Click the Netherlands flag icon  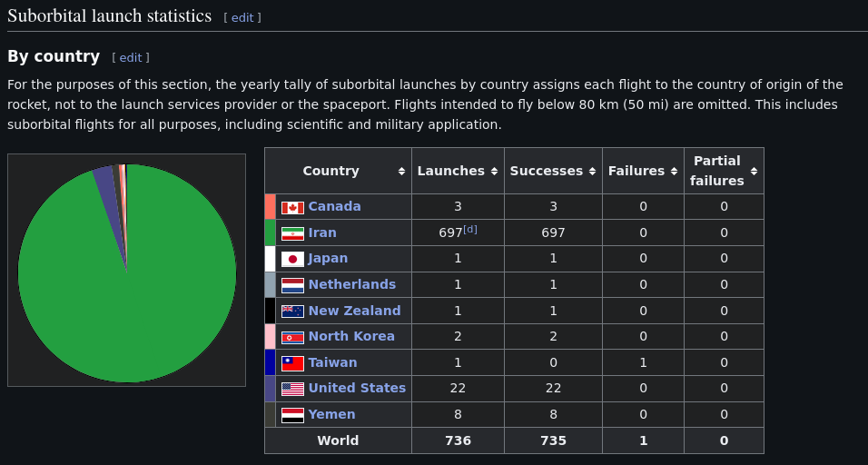click(x=292, y=285)
